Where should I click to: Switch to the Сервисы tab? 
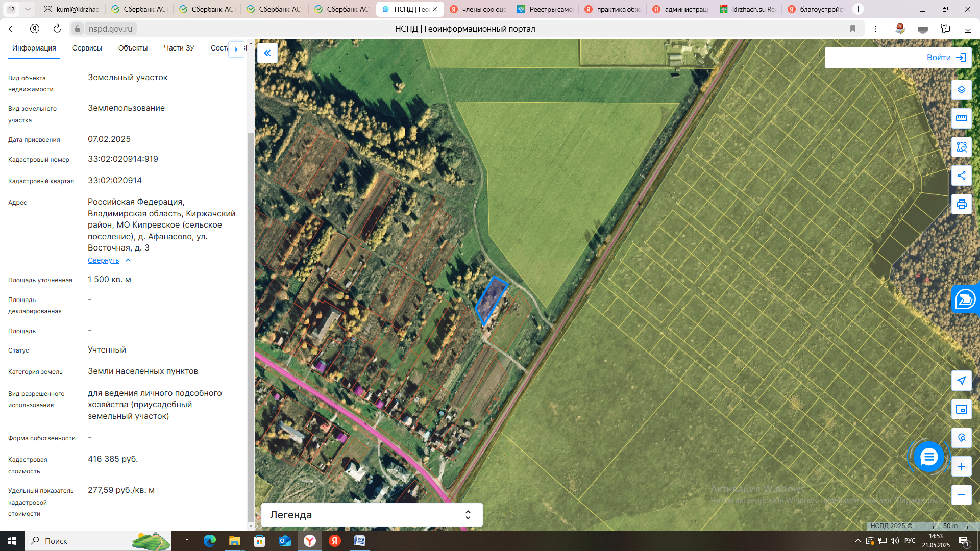click(87, 48)
